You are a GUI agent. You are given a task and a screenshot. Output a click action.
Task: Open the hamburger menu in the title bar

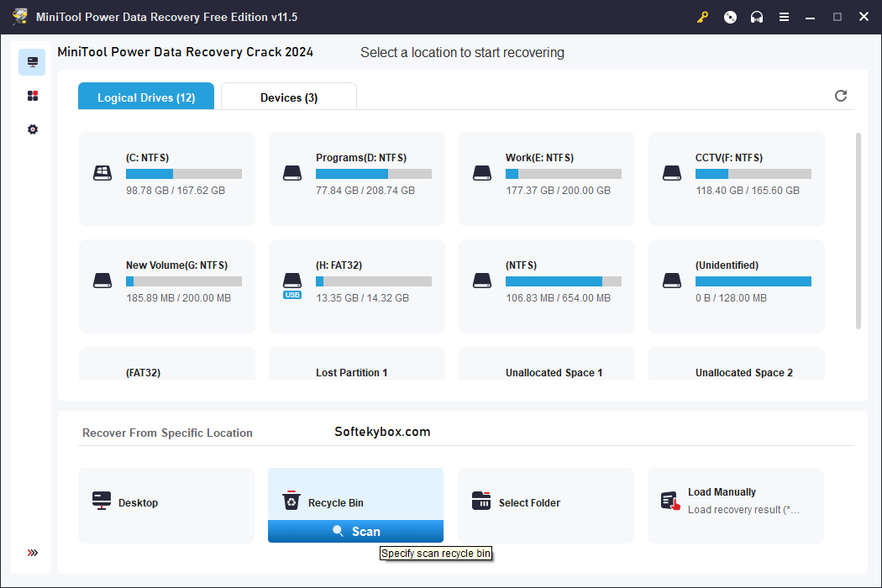point(784,16)
